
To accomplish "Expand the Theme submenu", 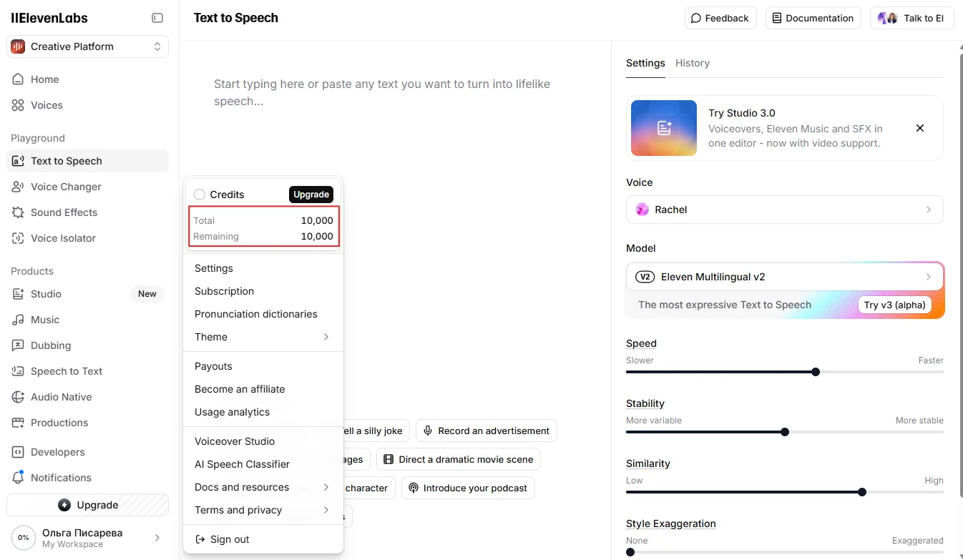I will pos(263,337).
